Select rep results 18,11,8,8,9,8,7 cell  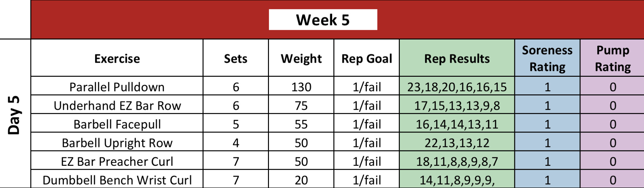coord(457,161)
